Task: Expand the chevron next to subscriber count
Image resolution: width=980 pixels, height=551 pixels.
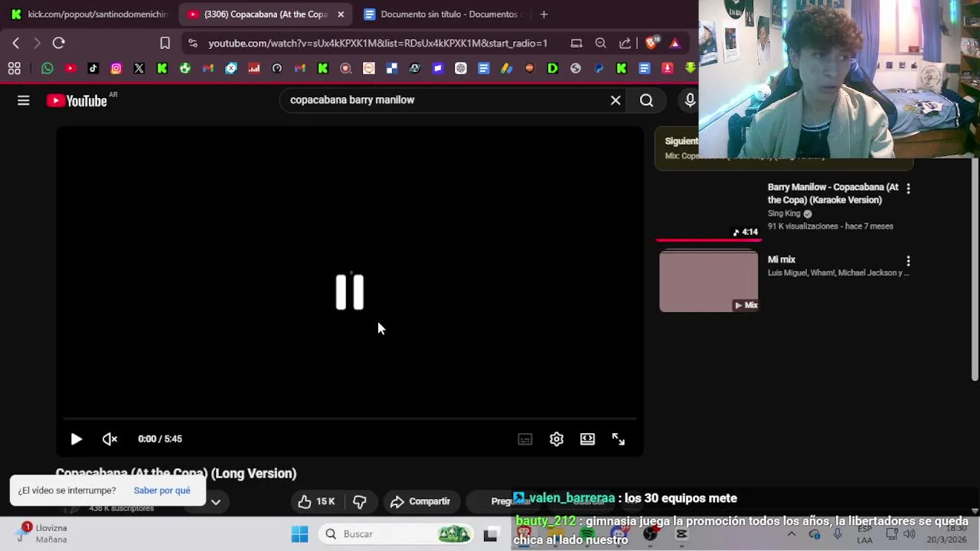Action: (x=216, y=502)
